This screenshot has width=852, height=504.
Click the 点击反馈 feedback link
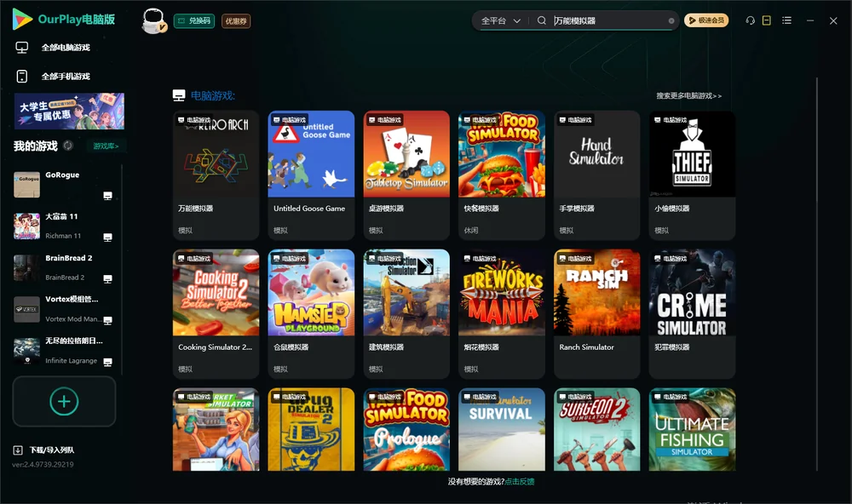[520, 482]
